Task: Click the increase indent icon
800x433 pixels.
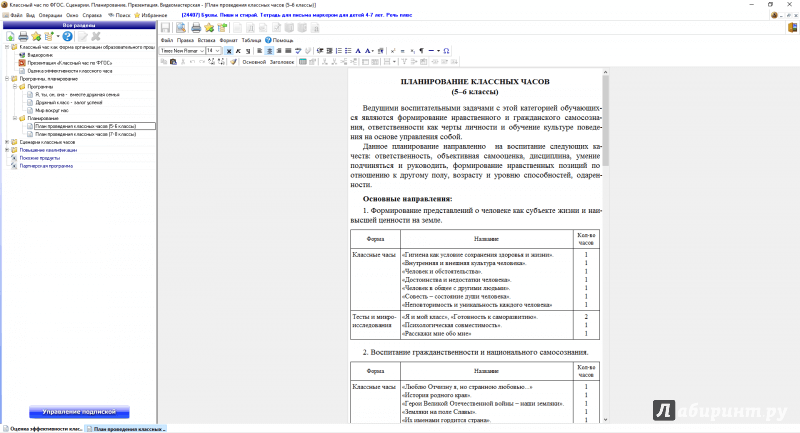Action: 329,51
